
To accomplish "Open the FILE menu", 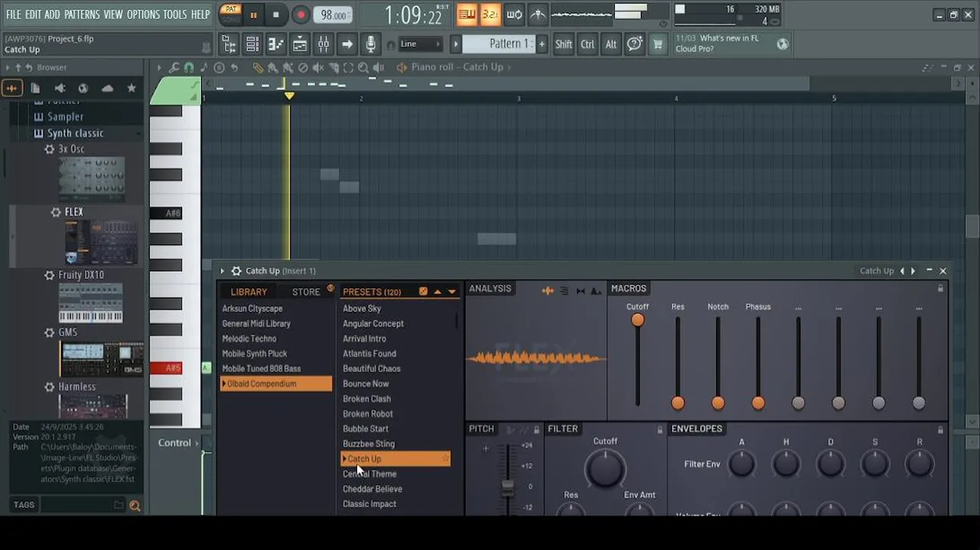I will tap(14, 15).
